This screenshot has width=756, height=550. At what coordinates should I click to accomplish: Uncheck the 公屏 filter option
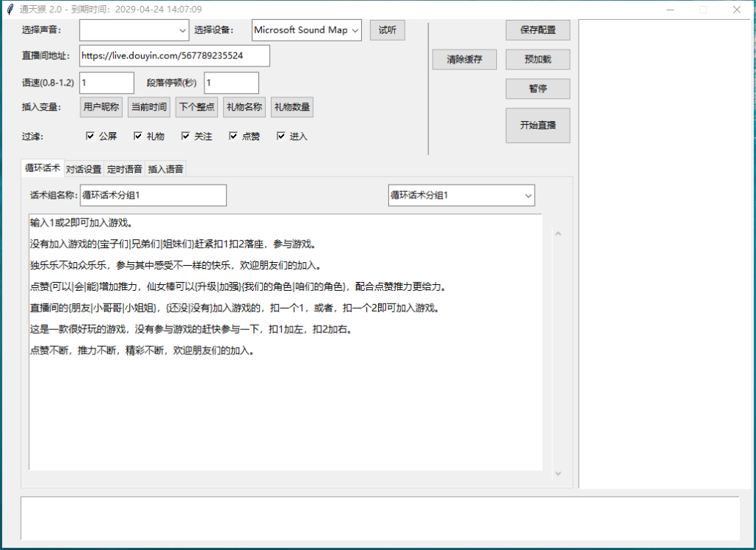click(89, 136)
